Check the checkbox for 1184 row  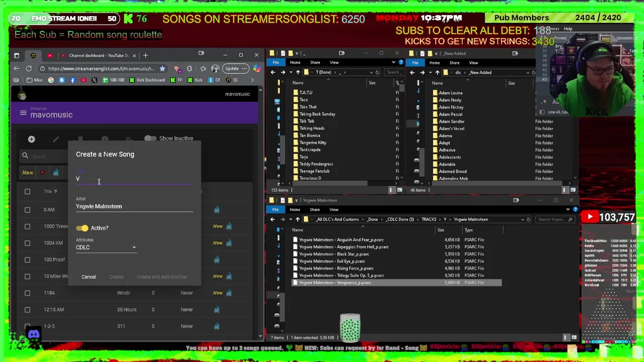pyautogui.click(x=27, y=293)
